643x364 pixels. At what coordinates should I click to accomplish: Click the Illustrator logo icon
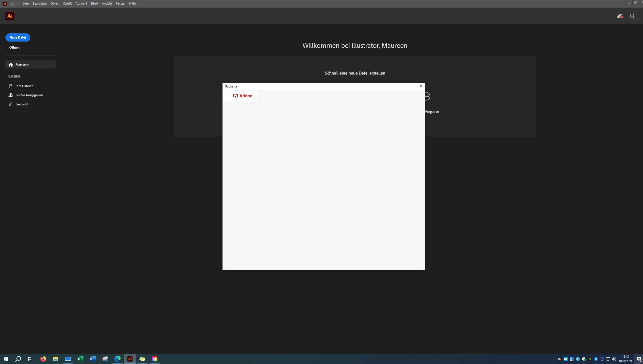(x=10, y=16)
